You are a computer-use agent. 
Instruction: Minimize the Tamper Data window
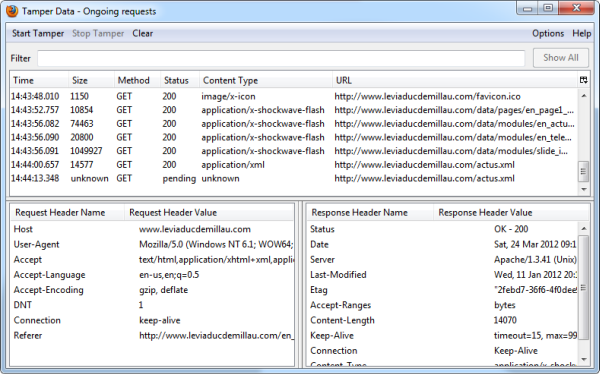[x=528, y=8]
